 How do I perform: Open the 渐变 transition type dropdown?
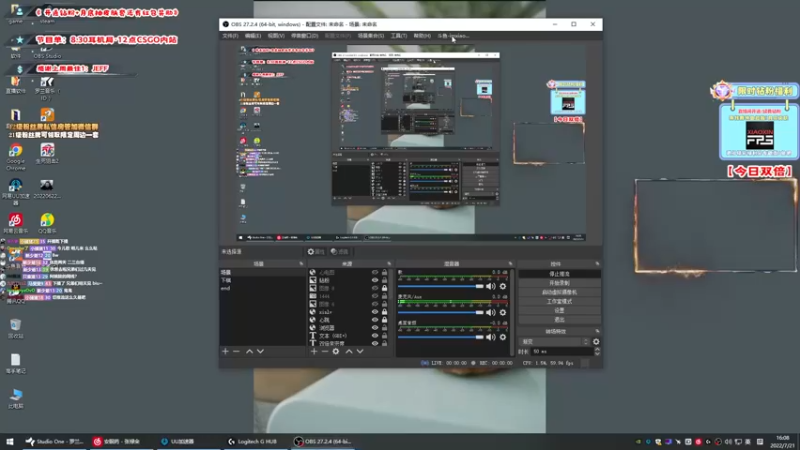pyautogui.click(x=554, y=342)
